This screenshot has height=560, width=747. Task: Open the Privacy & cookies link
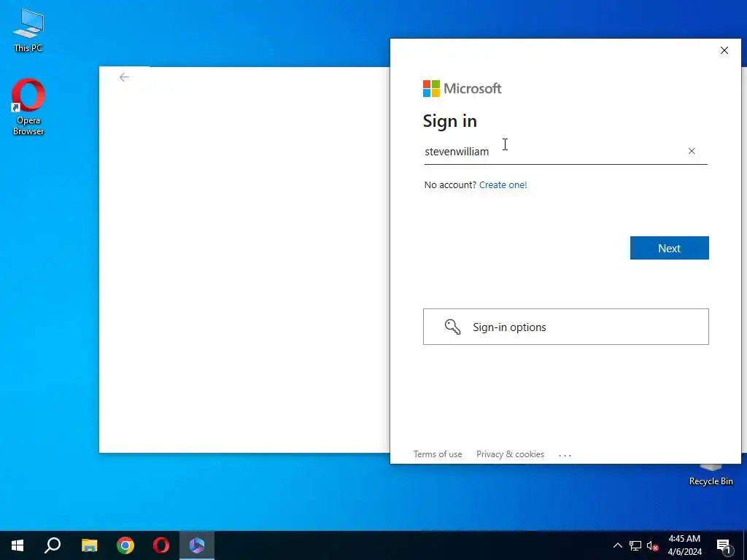[x=510, y=454]
